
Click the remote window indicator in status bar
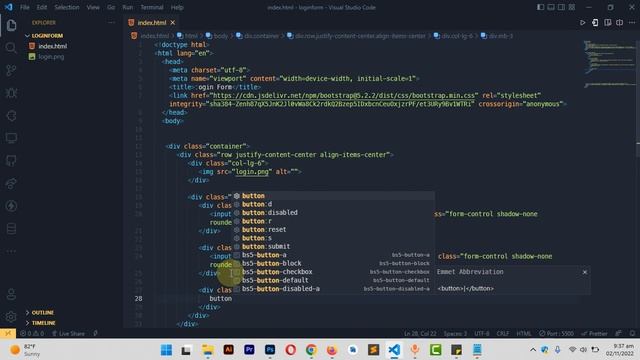8,333
